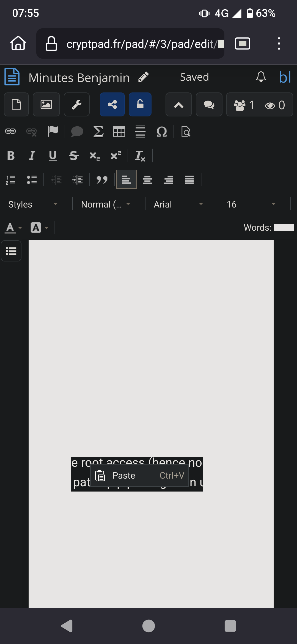Toggle bold formatting
The image size is (297, 644).
[11, 156]
